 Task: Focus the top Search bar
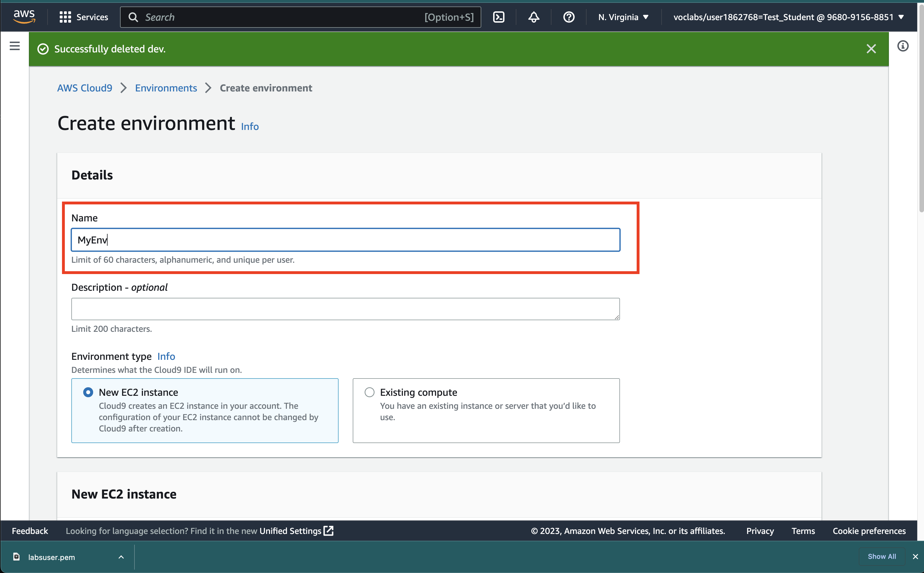(284, 17)
